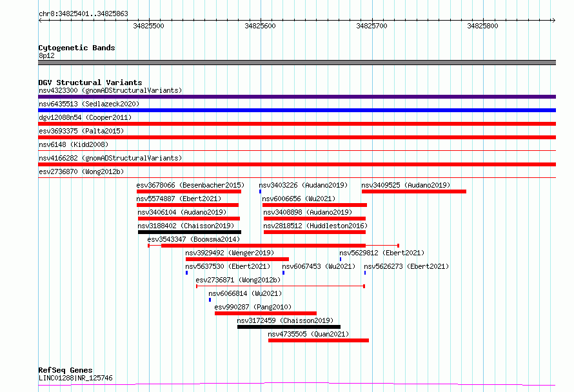Screen dimensions: 574x392
Task: Click the red bar under esv990287
Action: 266,313
